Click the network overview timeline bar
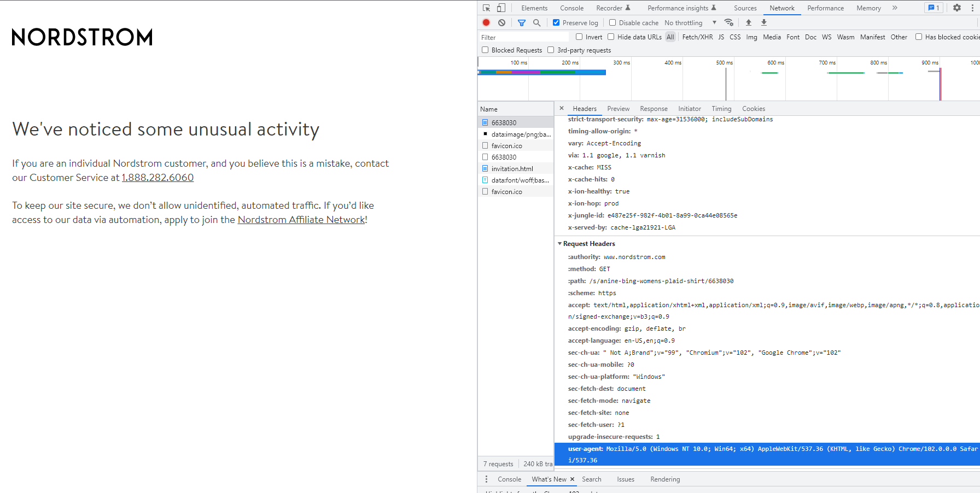980x493 pixels. click(542, 72)
